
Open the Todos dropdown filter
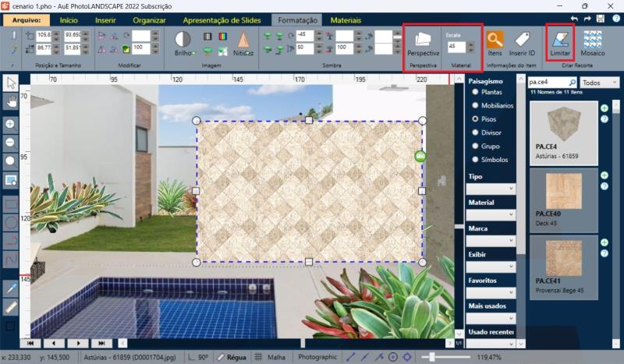[600, 82]
